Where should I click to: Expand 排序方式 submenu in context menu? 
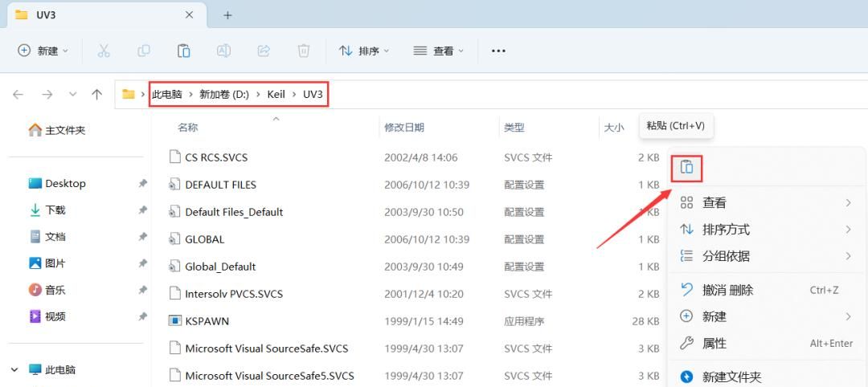(x=766, y=230)
